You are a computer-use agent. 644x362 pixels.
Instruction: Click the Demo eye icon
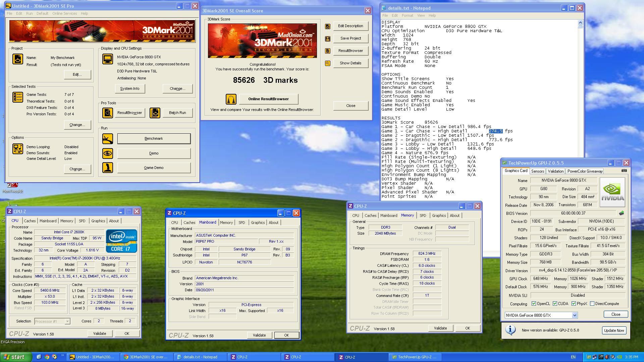pos(108,154)
